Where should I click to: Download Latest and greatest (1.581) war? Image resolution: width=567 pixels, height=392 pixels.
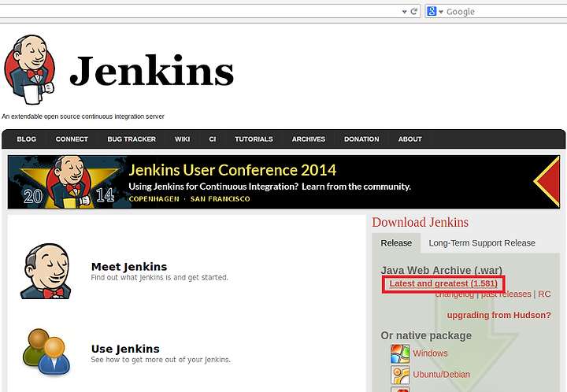[443, 283]
